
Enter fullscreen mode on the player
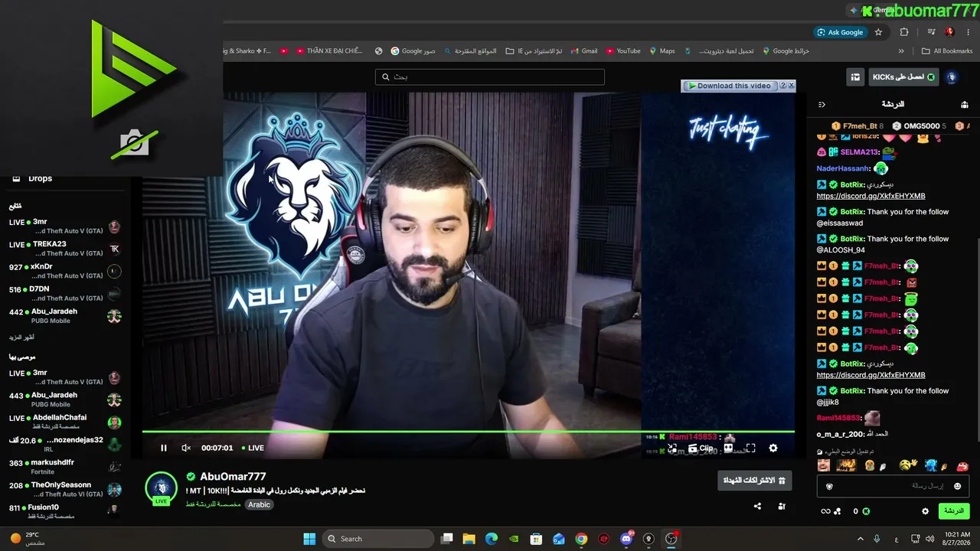(750, 448)
